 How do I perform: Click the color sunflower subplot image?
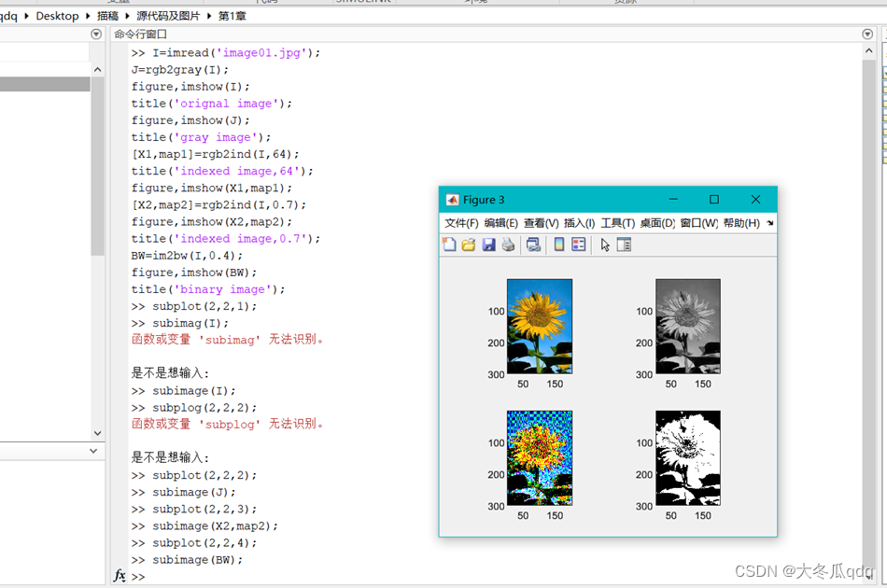tap(540, 327)
